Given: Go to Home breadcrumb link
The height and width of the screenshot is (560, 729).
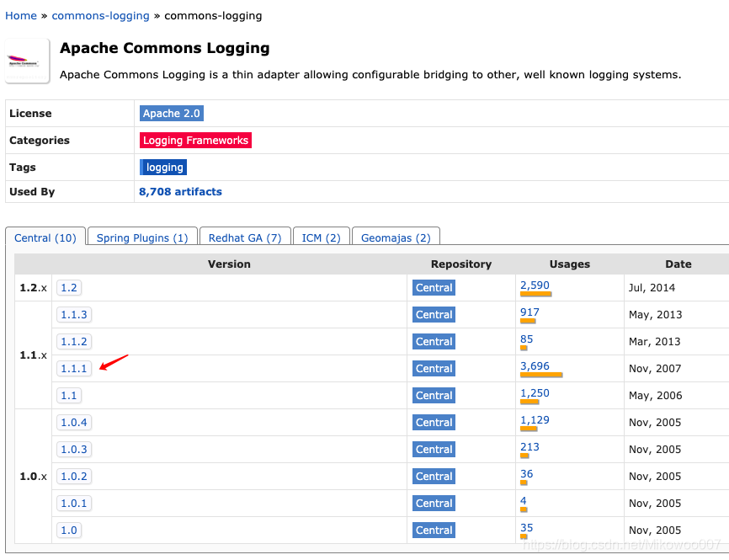Looking at the screenshot, I should [x=21, y=16].
